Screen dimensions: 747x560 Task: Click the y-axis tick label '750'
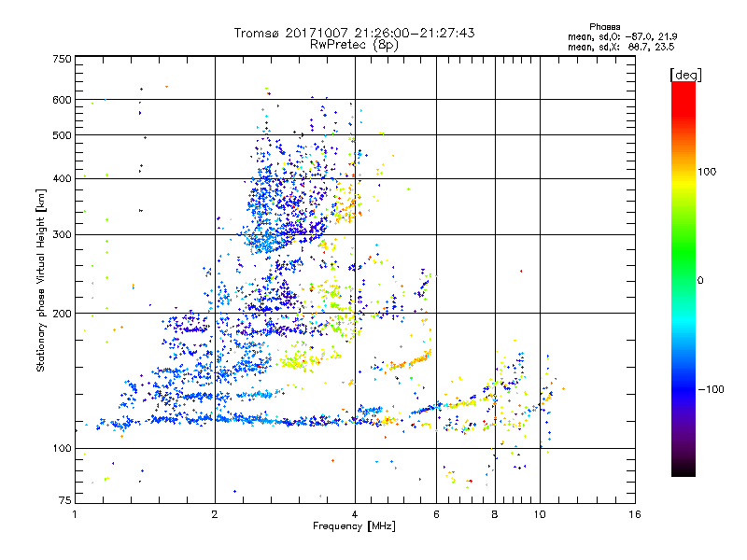(x=62, y=59)
